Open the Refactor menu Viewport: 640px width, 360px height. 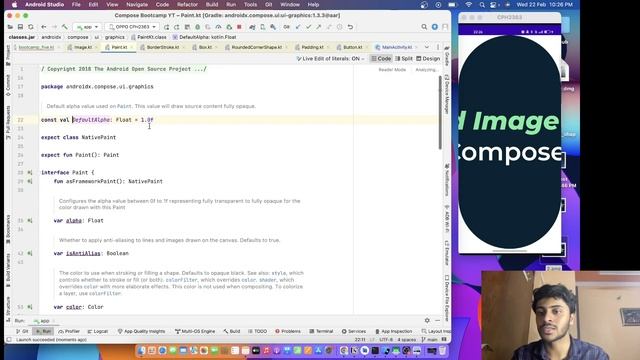[x=187, y=4]
